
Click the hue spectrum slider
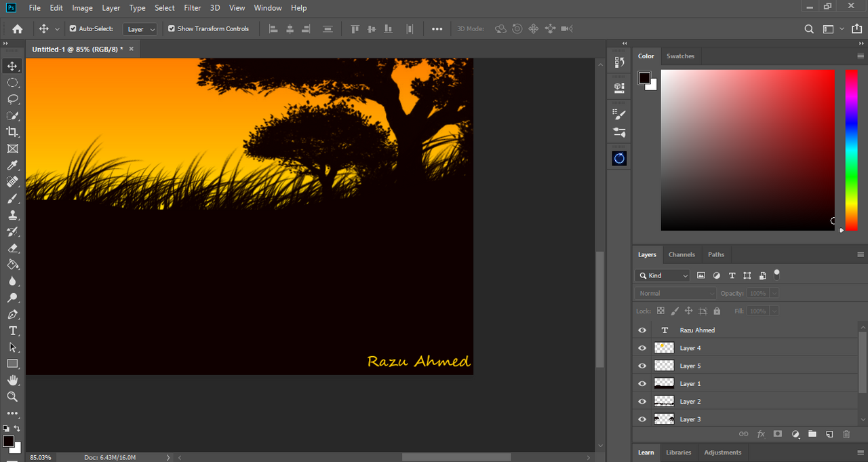tap(851, 149)
